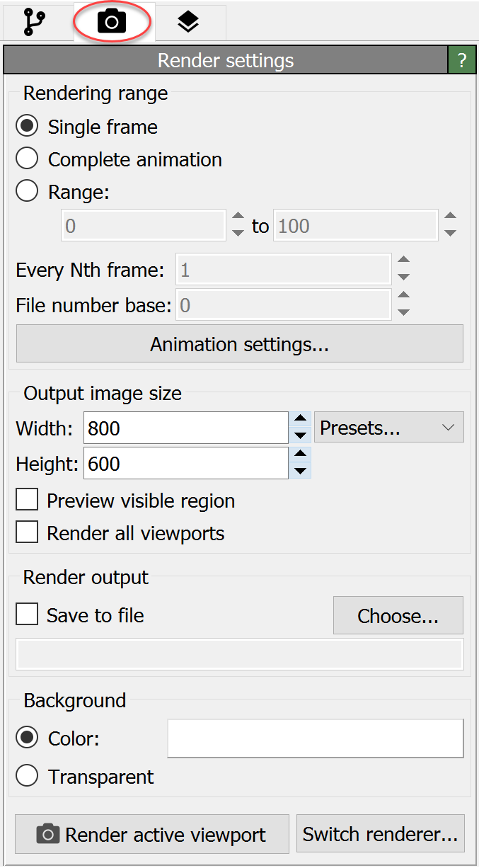Open the Pipelines tab icon
Viewport: 479px width, 868px height.
(x=35, y=22)
